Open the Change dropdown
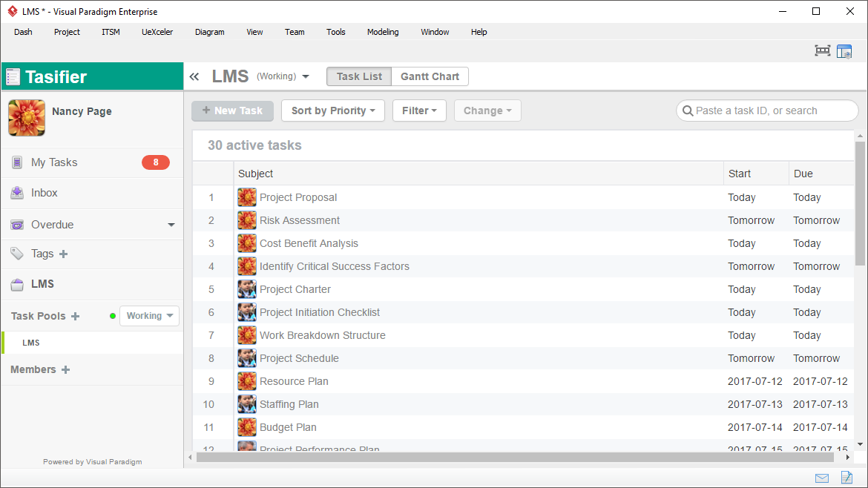The width and height of the screenshot is (868, 488). pyautogui.click(x=487, y=111)
